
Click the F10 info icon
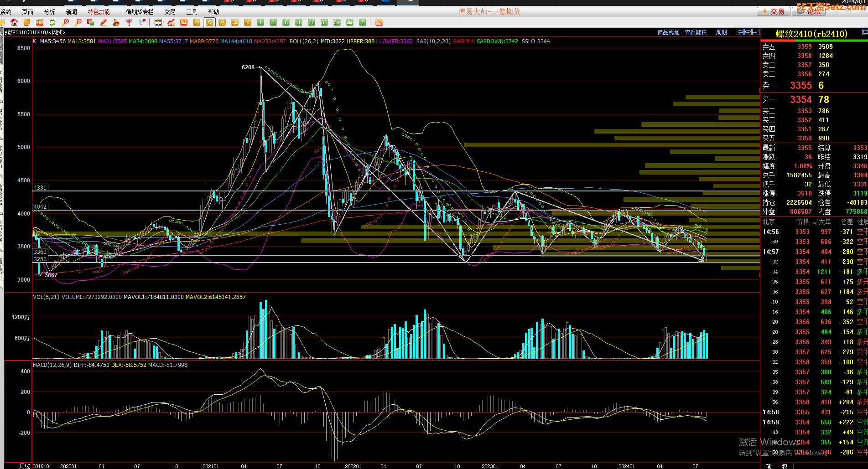pos(40,22)
